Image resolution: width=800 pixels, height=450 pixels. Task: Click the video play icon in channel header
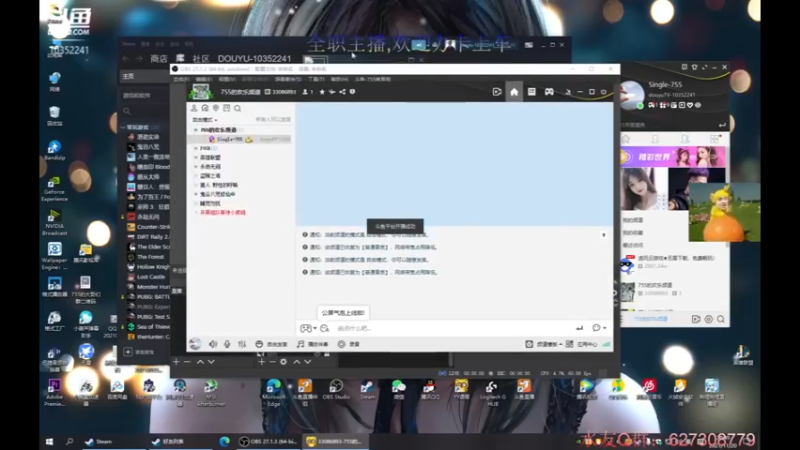tap(497, 92)
